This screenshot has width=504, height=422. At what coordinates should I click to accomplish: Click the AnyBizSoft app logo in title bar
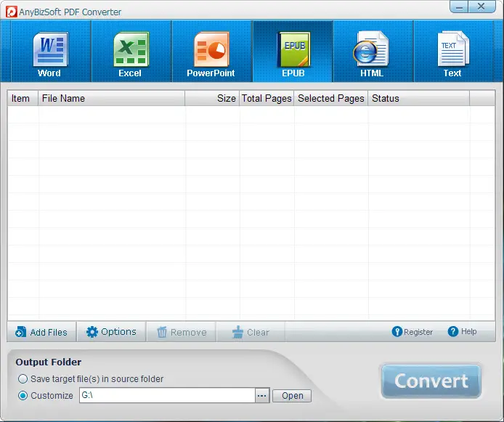(x=11, y=12)
